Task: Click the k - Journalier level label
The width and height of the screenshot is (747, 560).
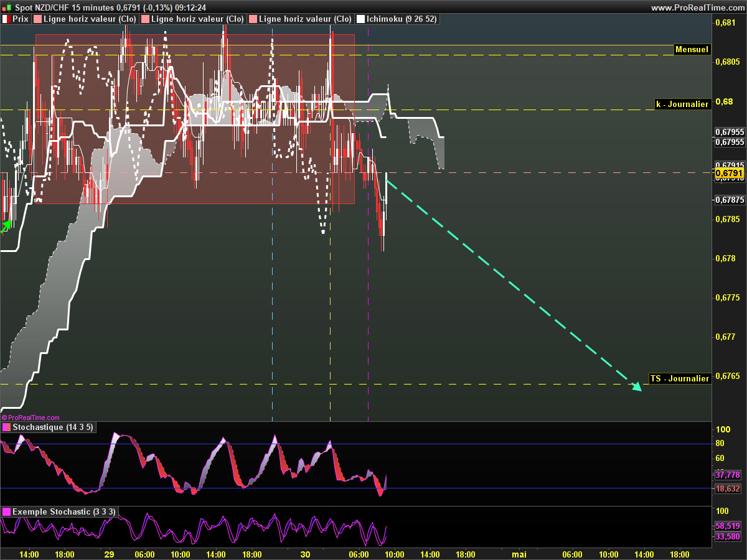Action: pyautogui.click(x=682, y=104)
